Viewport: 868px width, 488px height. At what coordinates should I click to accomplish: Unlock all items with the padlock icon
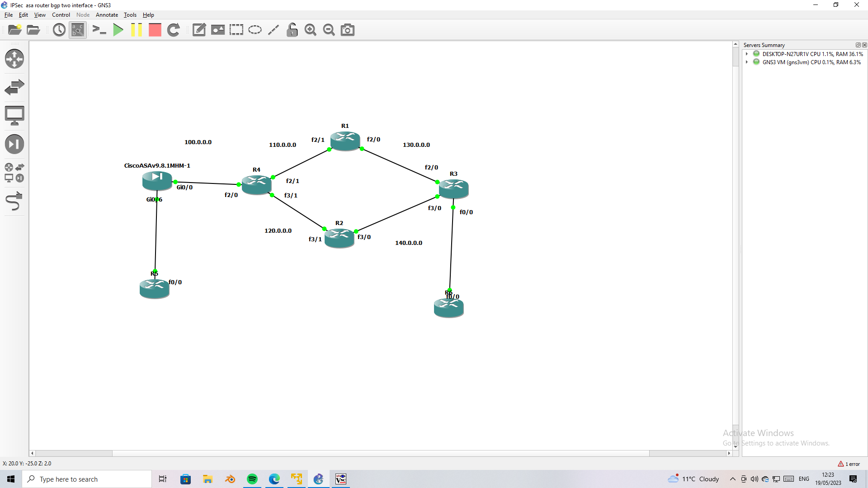point(292,30)
